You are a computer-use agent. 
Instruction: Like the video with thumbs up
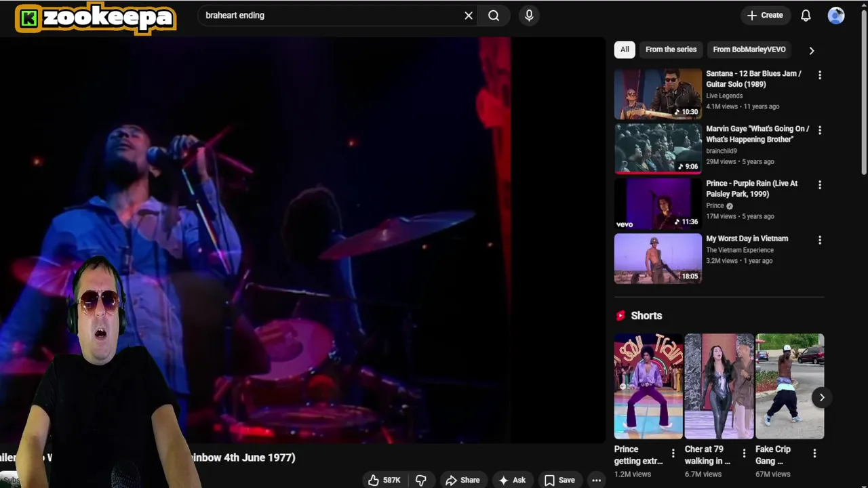(384, 480)
